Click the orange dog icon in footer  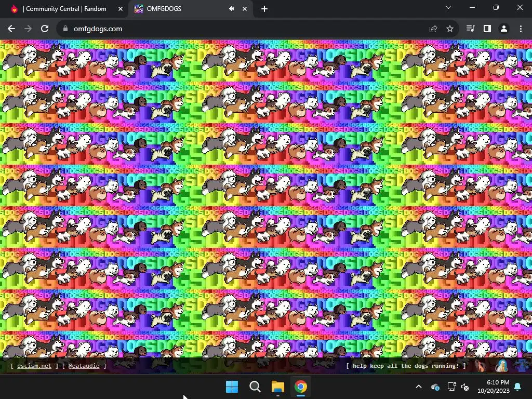481,366
